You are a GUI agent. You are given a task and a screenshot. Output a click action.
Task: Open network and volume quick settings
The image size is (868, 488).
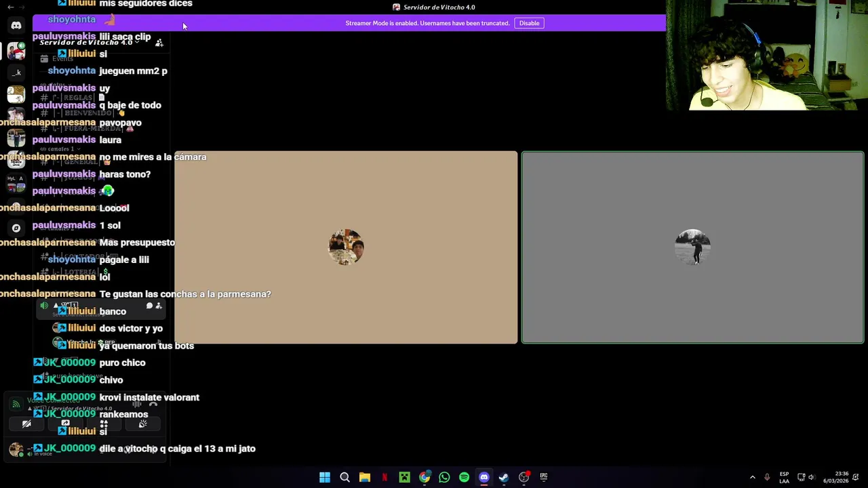(x=806, y=477)
